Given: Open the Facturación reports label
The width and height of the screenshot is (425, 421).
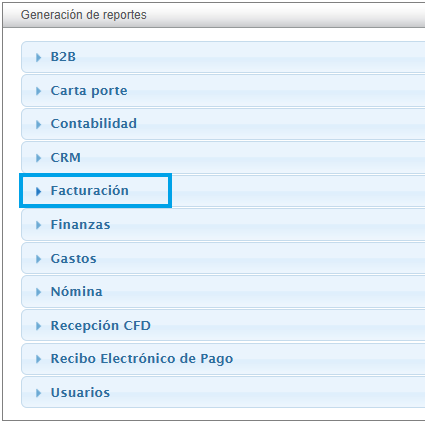Looking at the screenshot, I should (90, 191).
